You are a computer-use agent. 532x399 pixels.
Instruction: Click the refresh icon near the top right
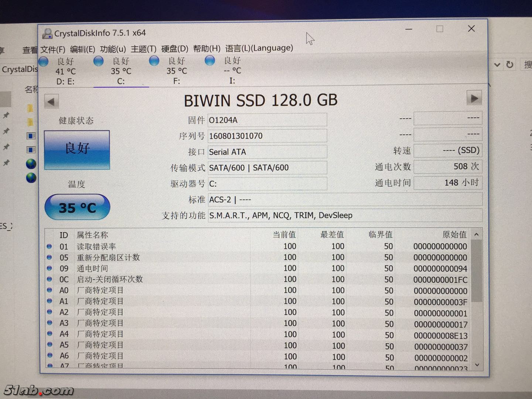click(510, 64)
